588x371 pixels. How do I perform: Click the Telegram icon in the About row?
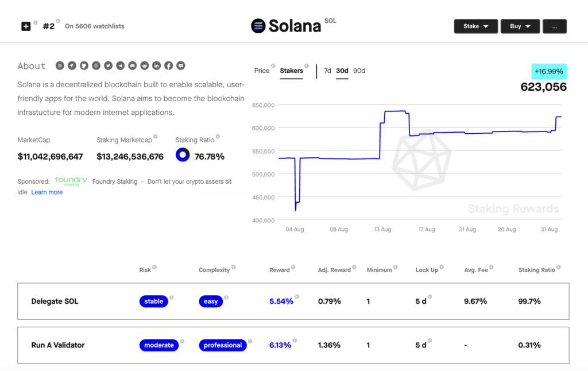[120, 65]
